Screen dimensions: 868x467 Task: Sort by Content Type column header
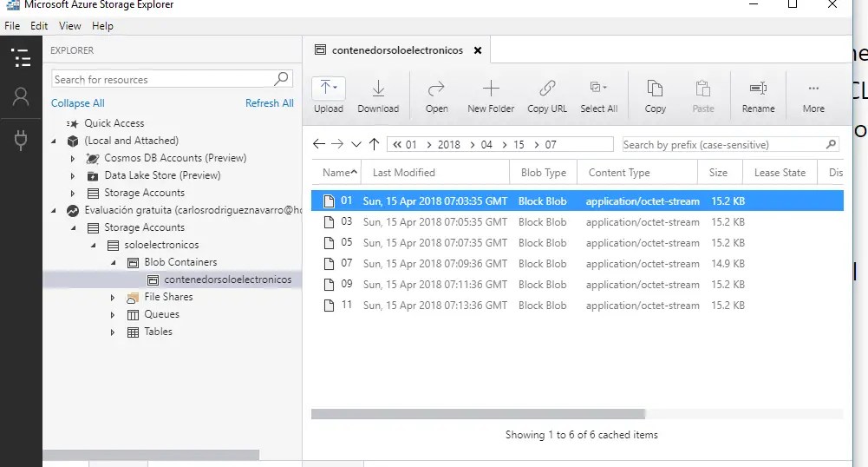(637, 173)
